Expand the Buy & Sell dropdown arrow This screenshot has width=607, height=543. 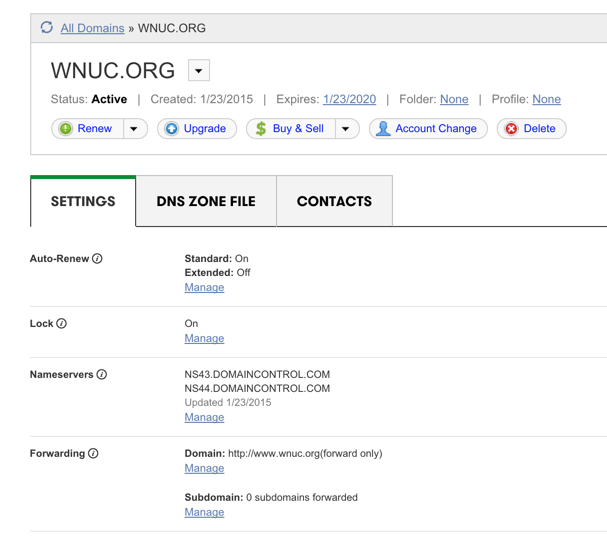pos(346,129)
